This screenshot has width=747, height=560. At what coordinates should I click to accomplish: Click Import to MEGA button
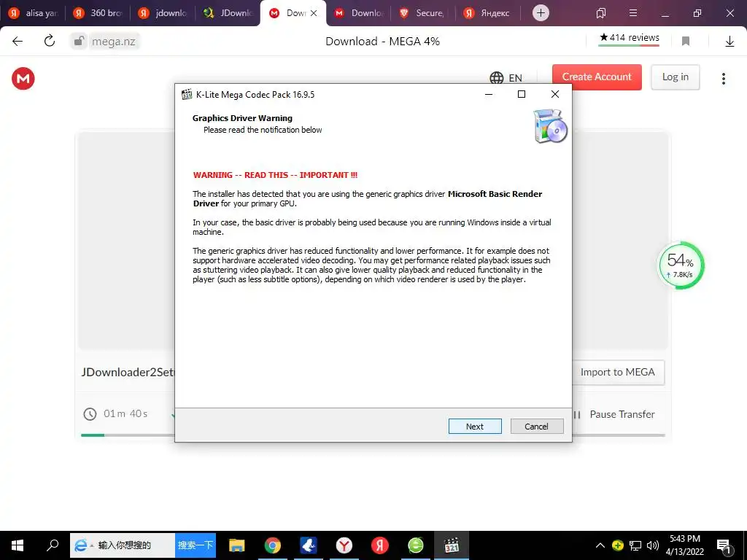(617, 372)
